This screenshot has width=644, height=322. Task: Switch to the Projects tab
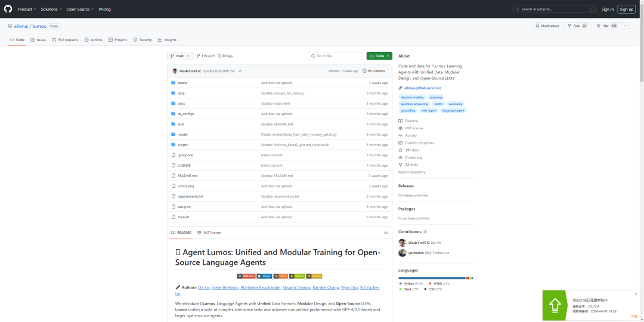[117, 40]
